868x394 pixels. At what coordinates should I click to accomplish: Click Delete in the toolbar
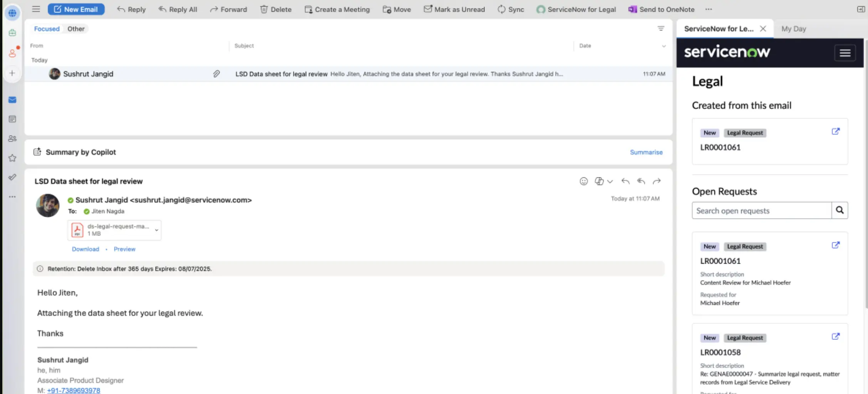tap(276, 9)
